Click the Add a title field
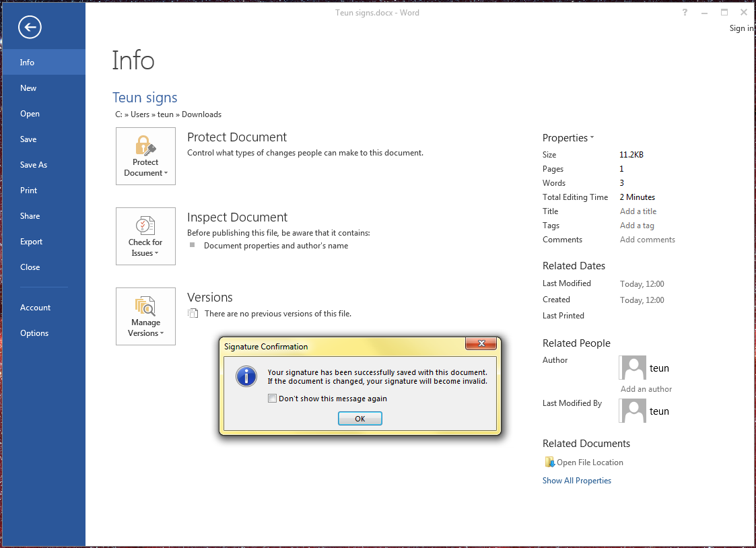 (638, 211)
